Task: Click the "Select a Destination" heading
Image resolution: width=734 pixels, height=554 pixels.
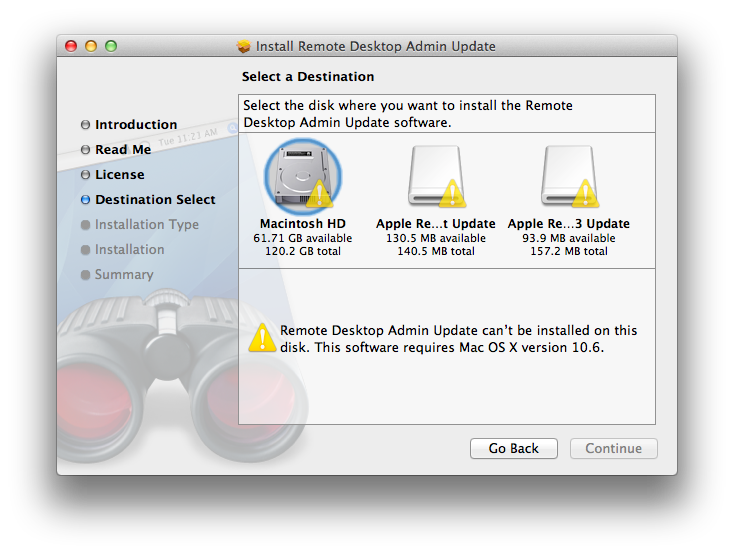Action: click(308, 76)
